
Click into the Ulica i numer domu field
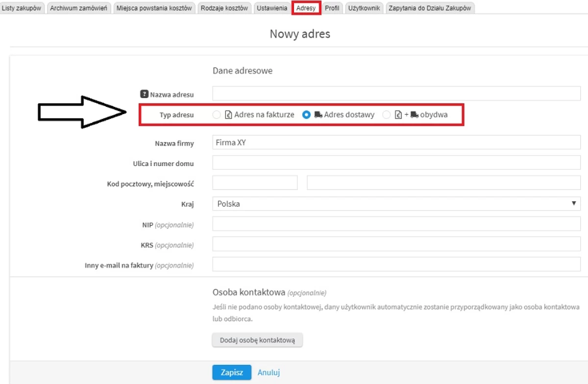(396, 163)
